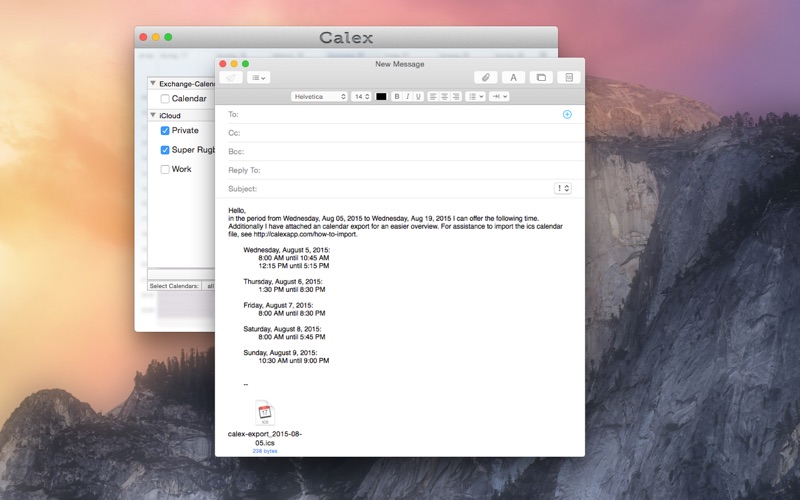The height and width of the screenshot is (500, 800).
Task: Click the '1:30 PM until 8:30 PM' line
Action: (x=292, y=289)
